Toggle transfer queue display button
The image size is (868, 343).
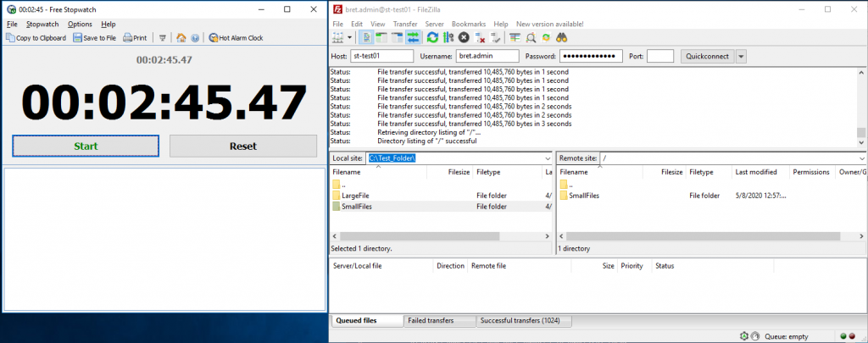[413, 37]
